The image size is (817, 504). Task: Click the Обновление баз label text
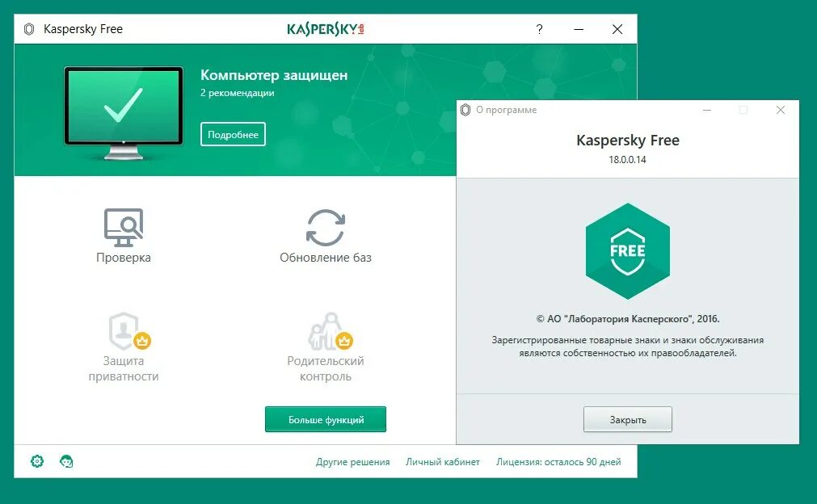coord(326,258)
